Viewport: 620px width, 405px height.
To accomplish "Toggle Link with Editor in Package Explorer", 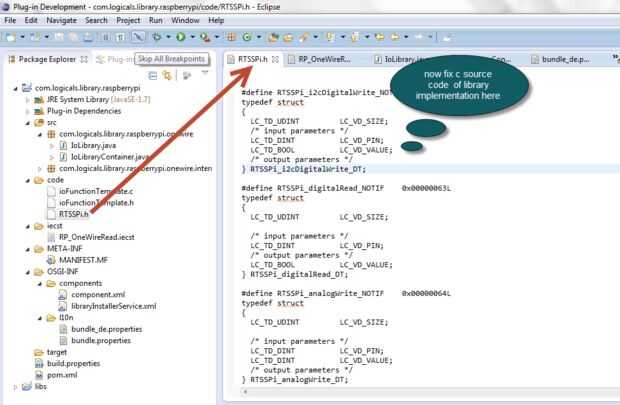I will (167, 75).
